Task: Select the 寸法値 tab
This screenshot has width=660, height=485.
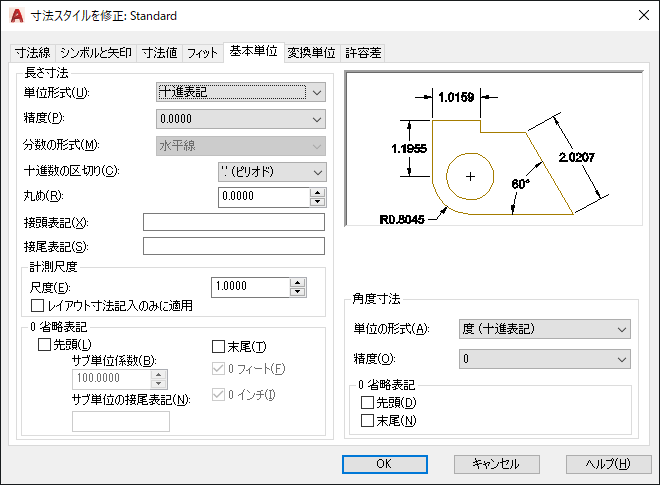Action: click(x=159, y=53)
